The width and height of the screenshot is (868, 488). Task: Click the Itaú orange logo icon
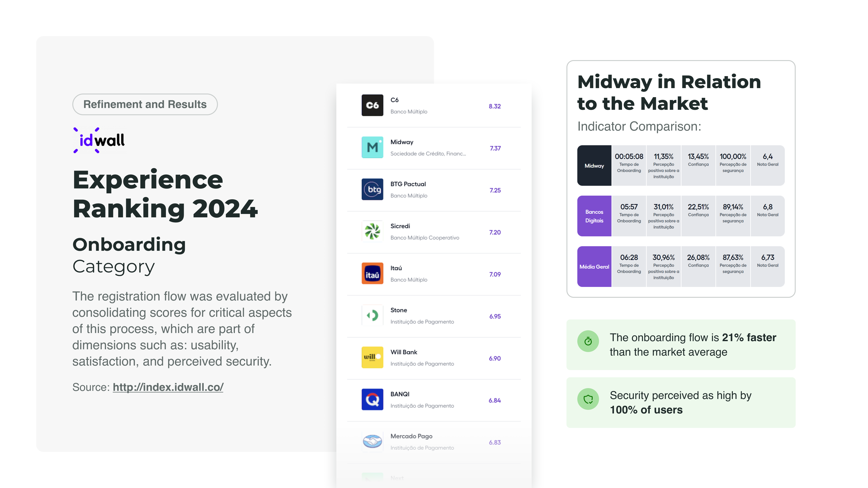pyautogui.click(x=372, y=273)
